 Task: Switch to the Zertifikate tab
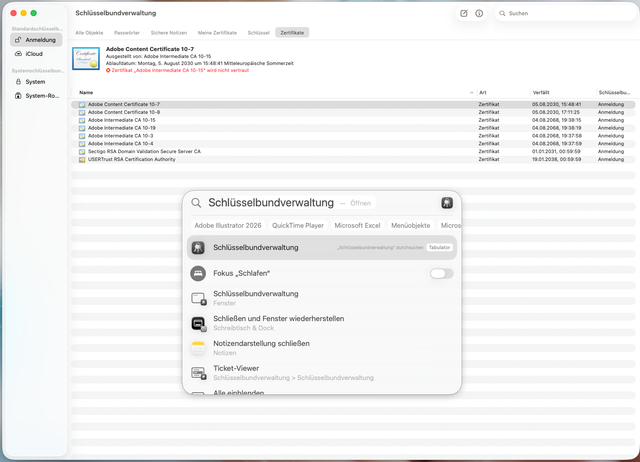[292, 33]
